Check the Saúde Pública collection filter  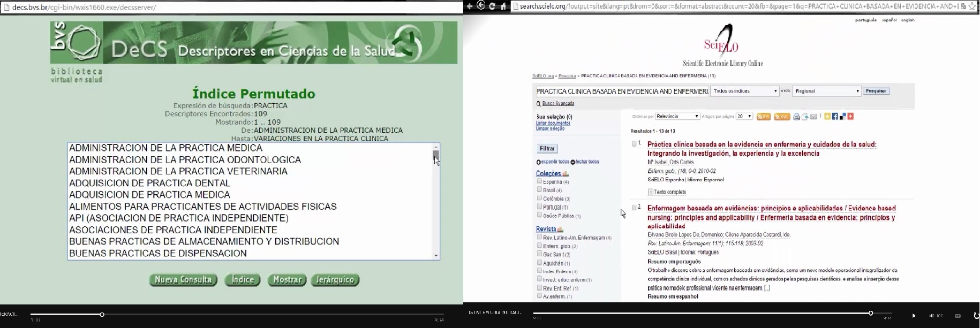[539, 215]
